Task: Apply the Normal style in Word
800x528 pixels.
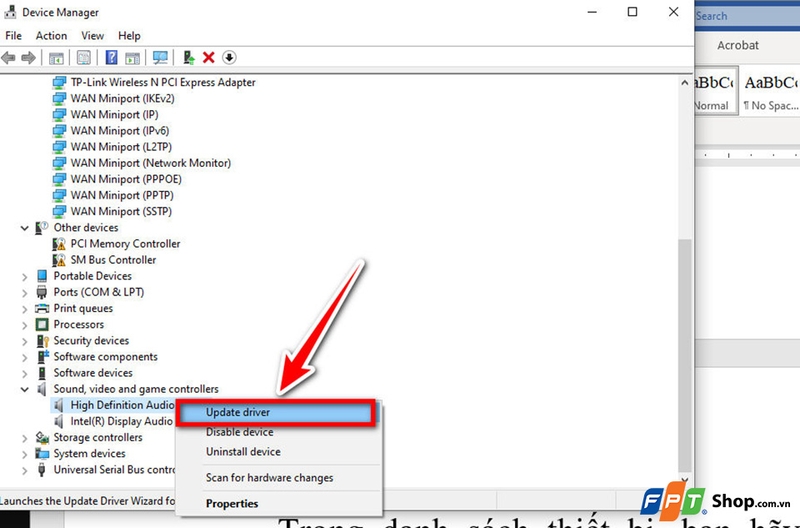Action: point(715,92)
